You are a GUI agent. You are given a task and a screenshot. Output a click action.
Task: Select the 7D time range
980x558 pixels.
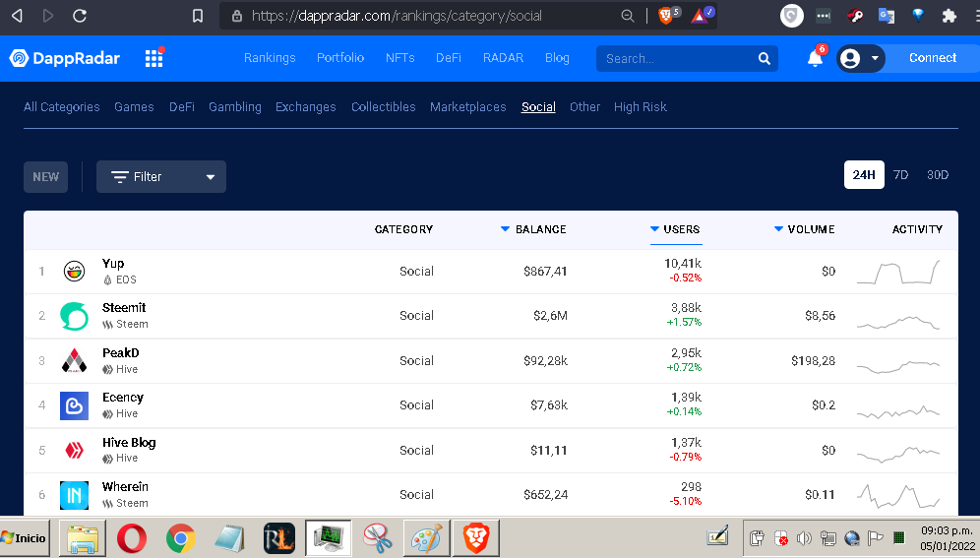[900, 175]
